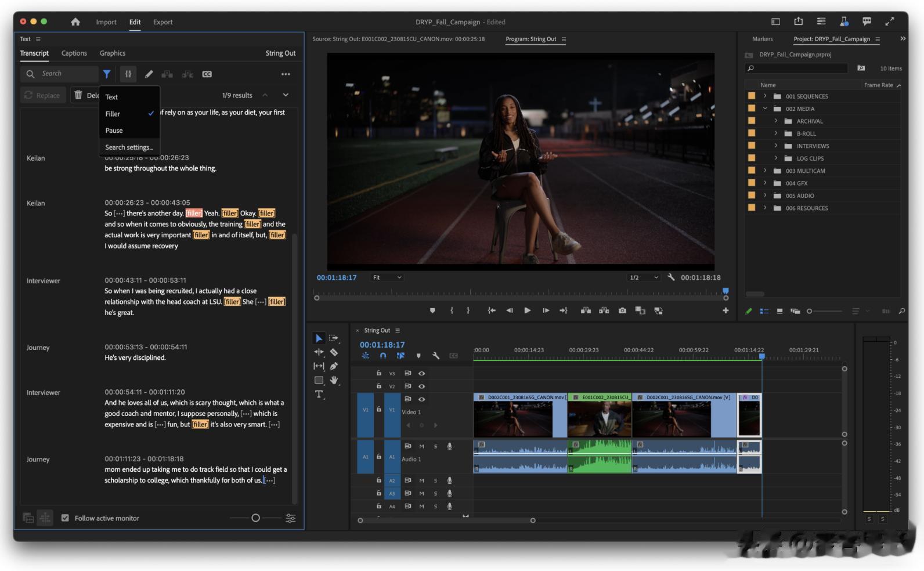924x571 pixels.
Task: Select the Type tool
Action: pyautogui.click(x=319, y=395)
